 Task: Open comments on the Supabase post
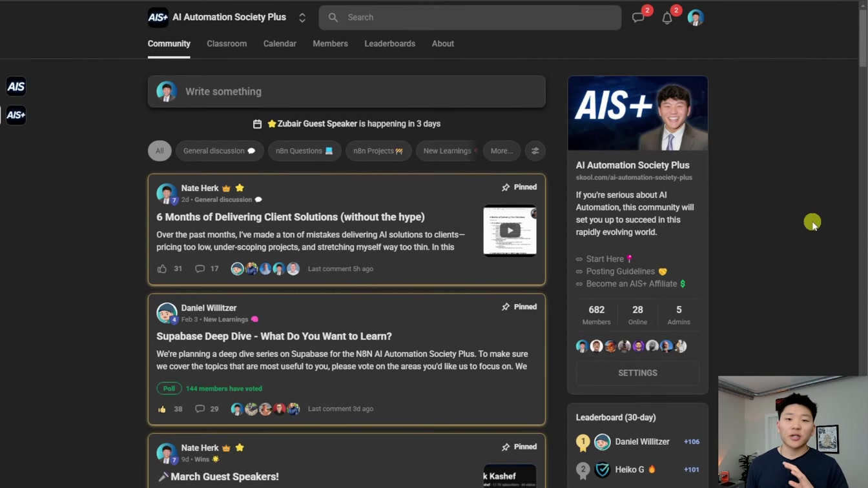click(x=200, y=409)
